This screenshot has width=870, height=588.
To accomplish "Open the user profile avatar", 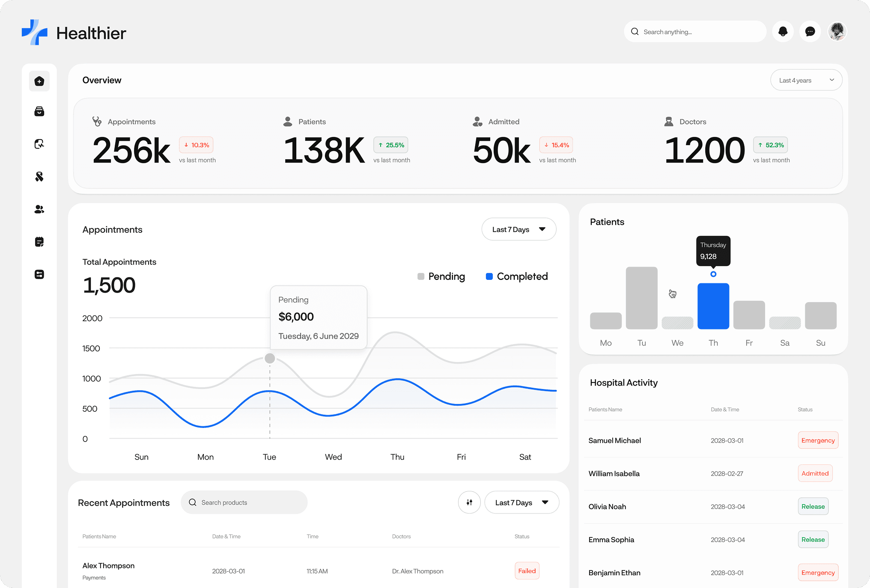I will coord(837,32).
